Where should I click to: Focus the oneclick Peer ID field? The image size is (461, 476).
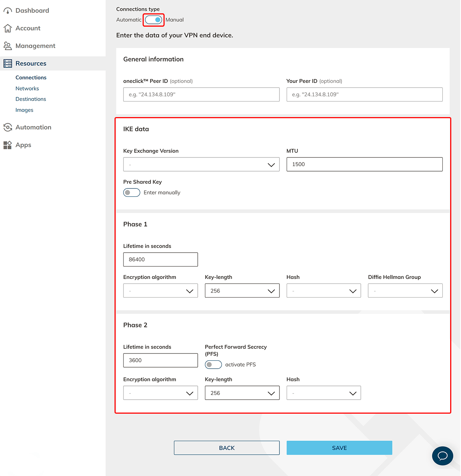201,94
